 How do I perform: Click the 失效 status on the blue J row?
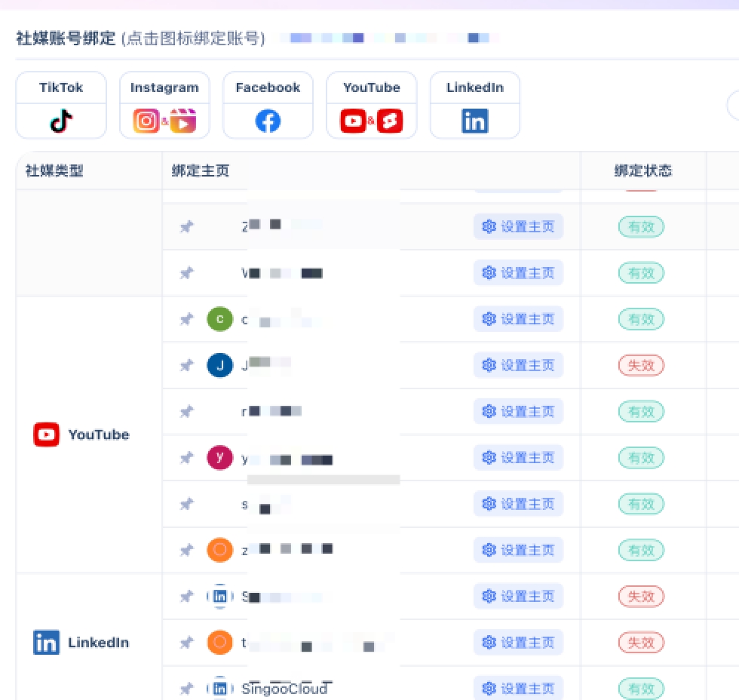coord(641,365)
